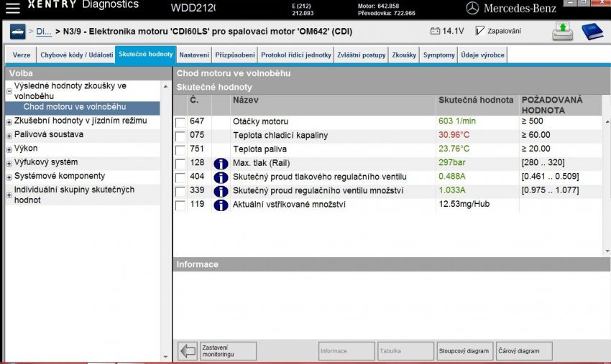Click the POŽADOVANÁ HODNOTA column header
Screen dimensions: 611x364
[561, 105]
